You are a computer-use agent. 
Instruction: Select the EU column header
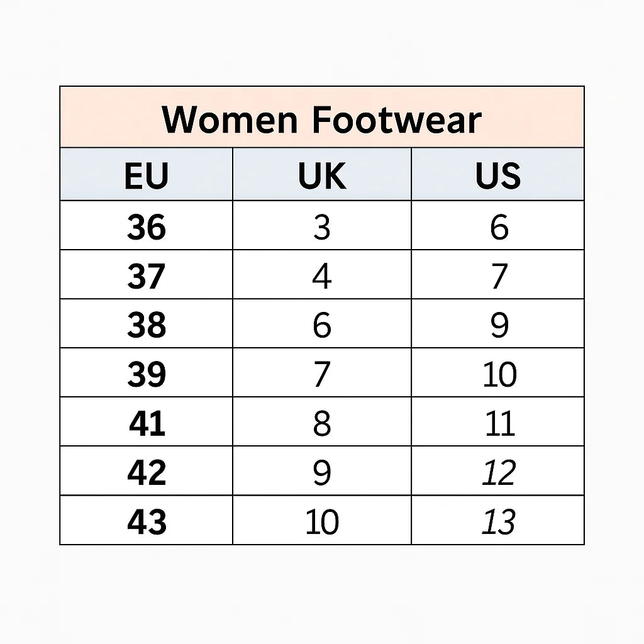coord(147,175)
